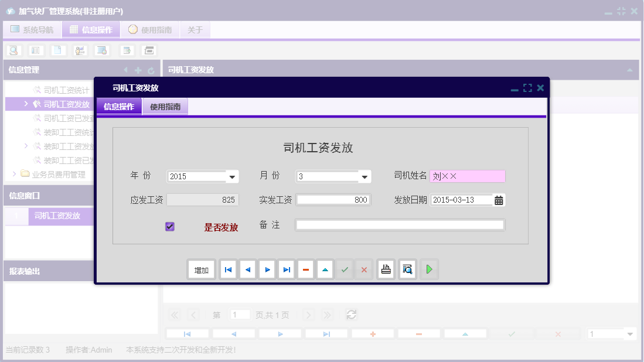Click the green run arrow icon
The image size is (644, 362).
tap(429, 269)
